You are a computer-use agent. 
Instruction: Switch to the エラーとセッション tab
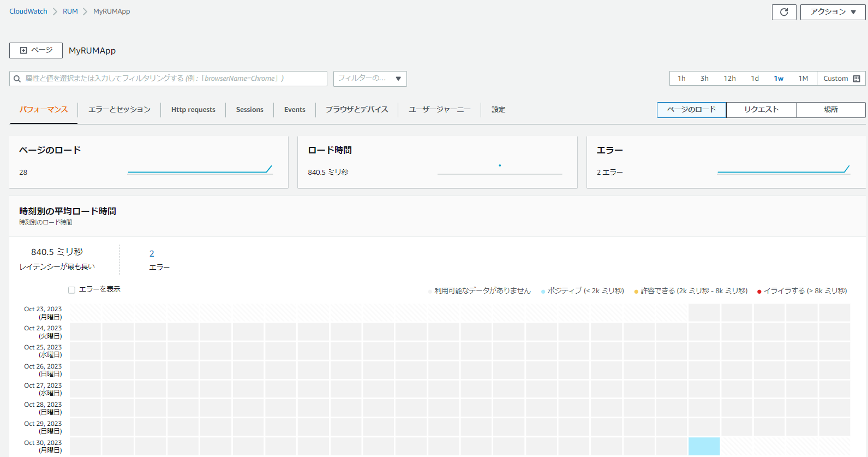point(119,110)
